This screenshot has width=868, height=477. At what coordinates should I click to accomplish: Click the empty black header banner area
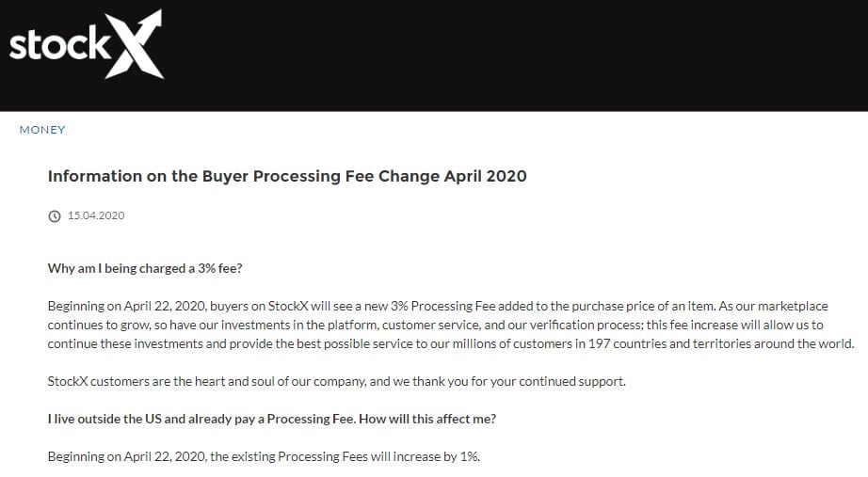point(515,56)
